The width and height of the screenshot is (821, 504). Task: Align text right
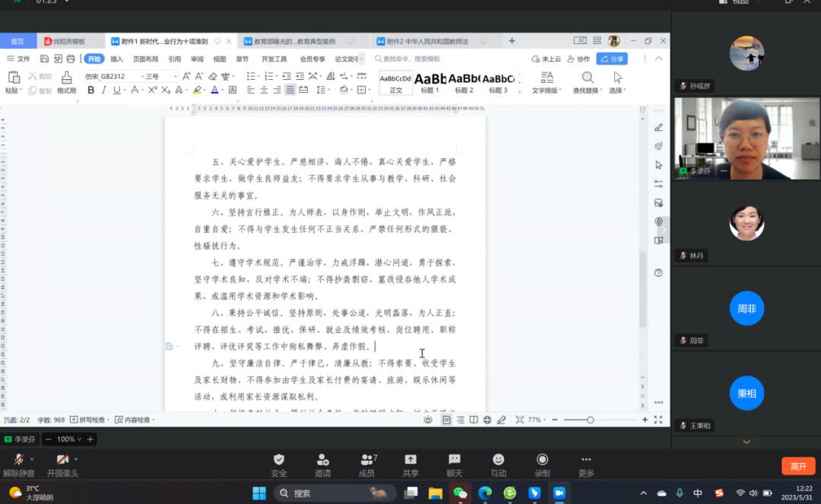(277, 90)
